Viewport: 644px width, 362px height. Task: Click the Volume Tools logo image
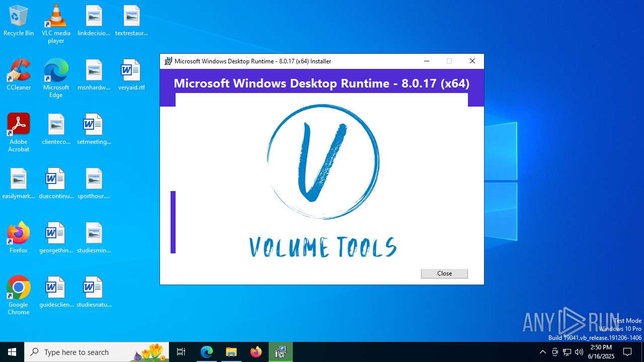click(323, 181)
